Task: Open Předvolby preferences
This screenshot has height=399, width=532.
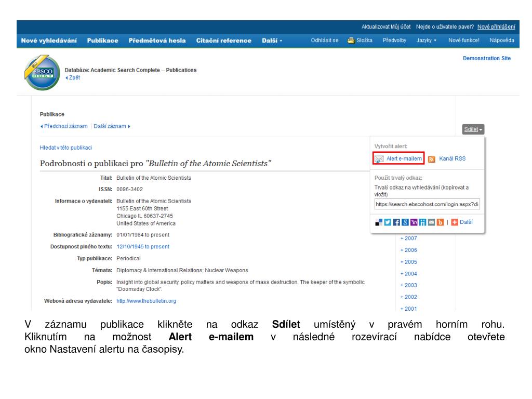Action: (394, 41)
